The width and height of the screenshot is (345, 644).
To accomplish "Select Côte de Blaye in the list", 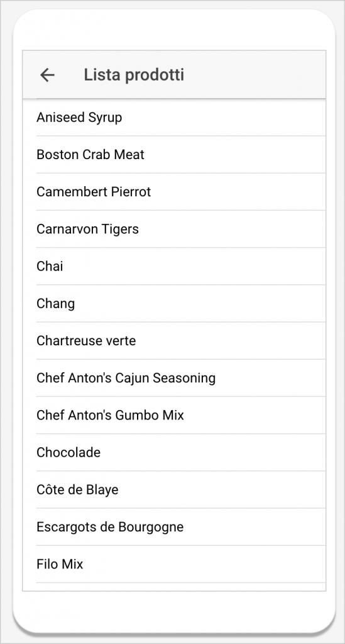I will (174, 489).
